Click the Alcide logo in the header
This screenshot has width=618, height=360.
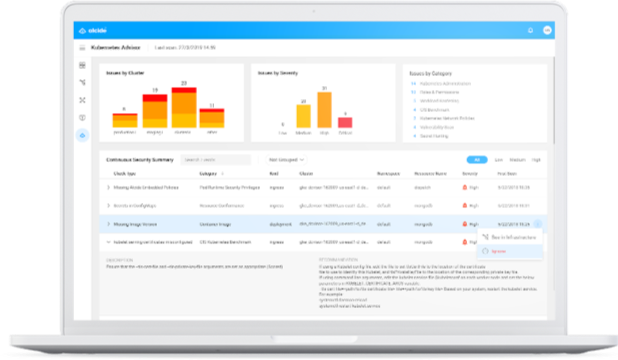tap(93, 30)
